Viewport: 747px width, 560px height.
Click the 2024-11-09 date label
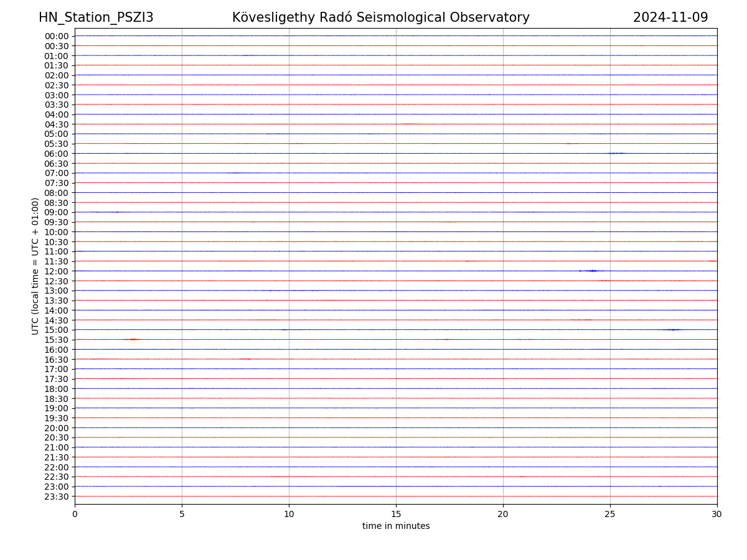click(670, 17)
